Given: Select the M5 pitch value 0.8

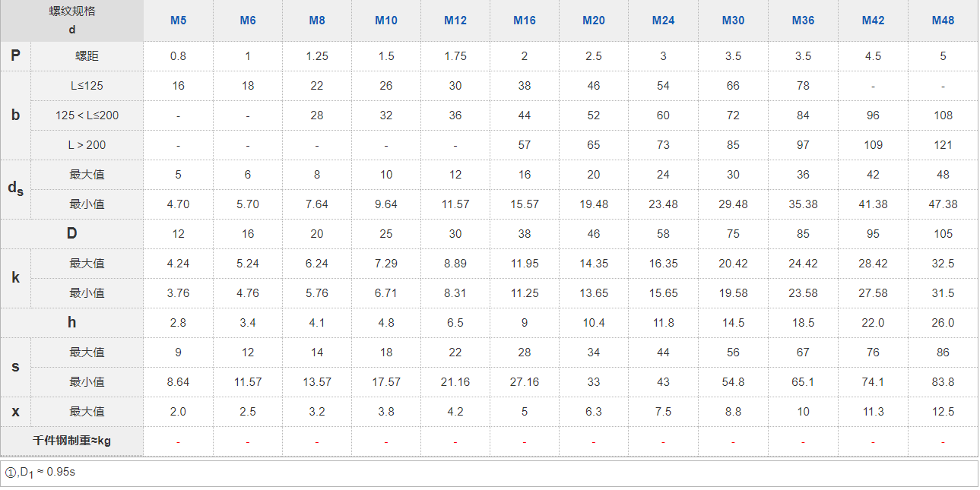Looking at the screenshot, I should pyautogui.click(x=178, y=56).
